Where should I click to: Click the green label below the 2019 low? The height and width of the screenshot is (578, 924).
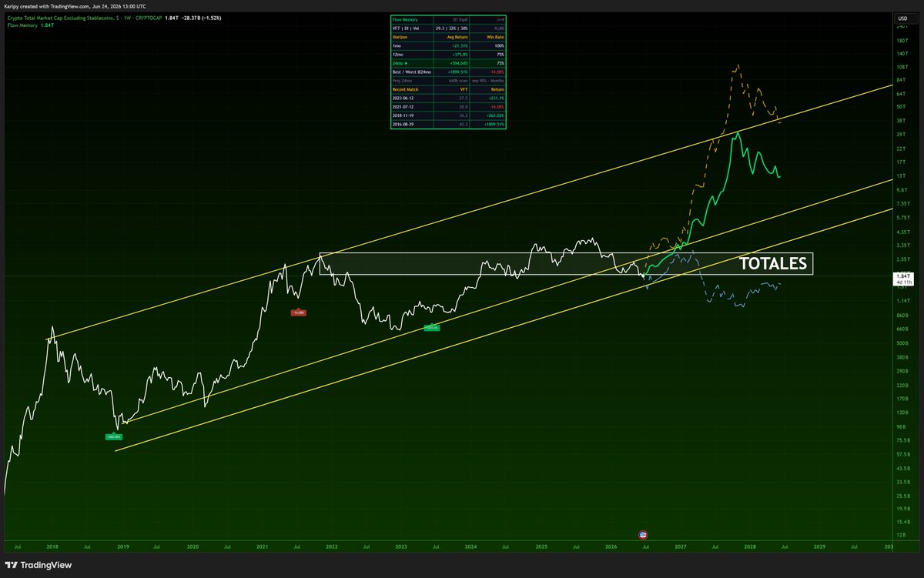pyautogui.click(x=114, y=436)
